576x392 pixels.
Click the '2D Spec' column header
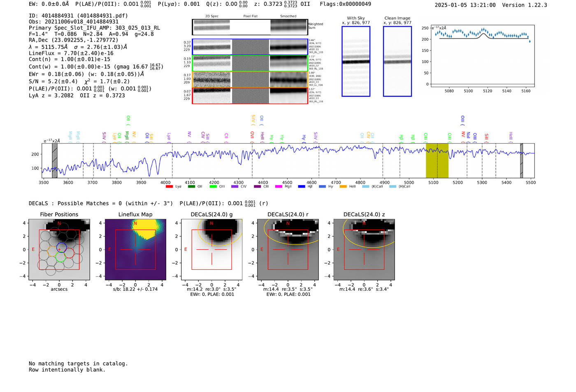point(212,16)
